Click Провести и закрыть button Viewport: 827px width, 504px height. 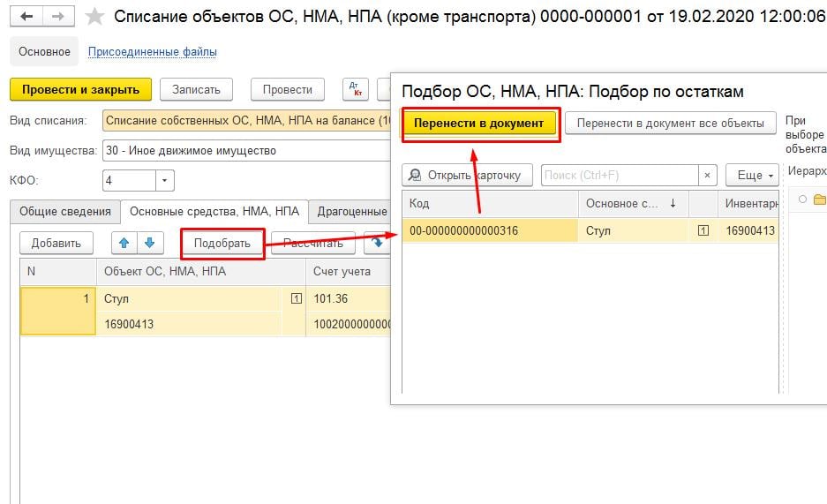point(80,90)
